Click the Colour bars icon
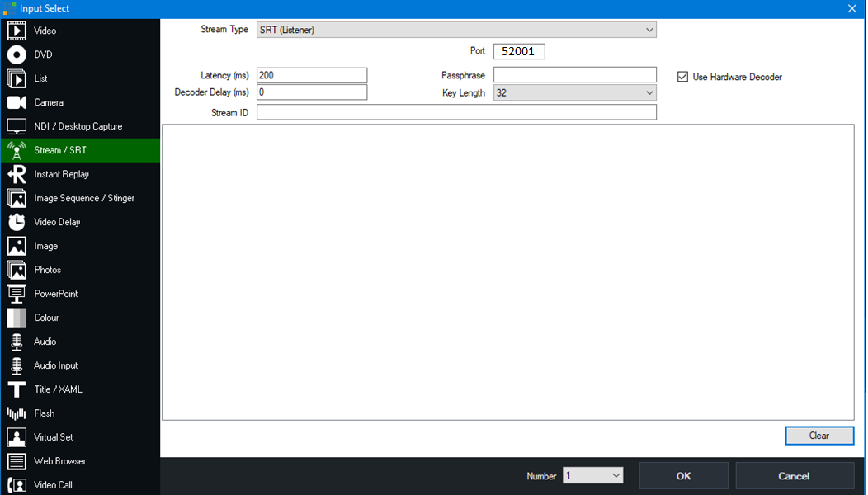Screen dimensions: 868x495 pyautogui.click(x=17, y=318)
